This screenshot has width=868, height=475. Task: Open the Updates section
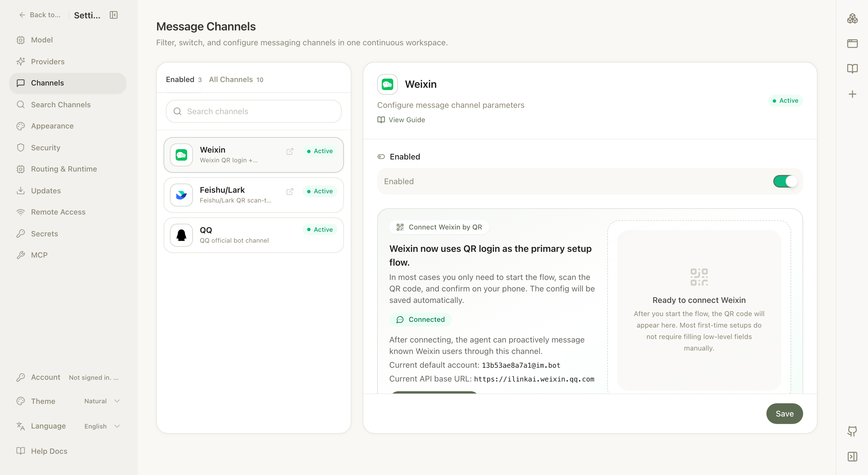pyautogui.click(x=67, y=190)
